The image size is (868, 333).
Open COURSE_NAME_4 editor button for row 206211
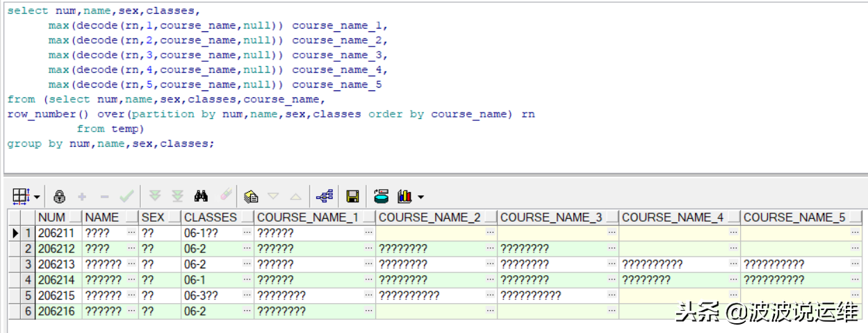(734, 233)
